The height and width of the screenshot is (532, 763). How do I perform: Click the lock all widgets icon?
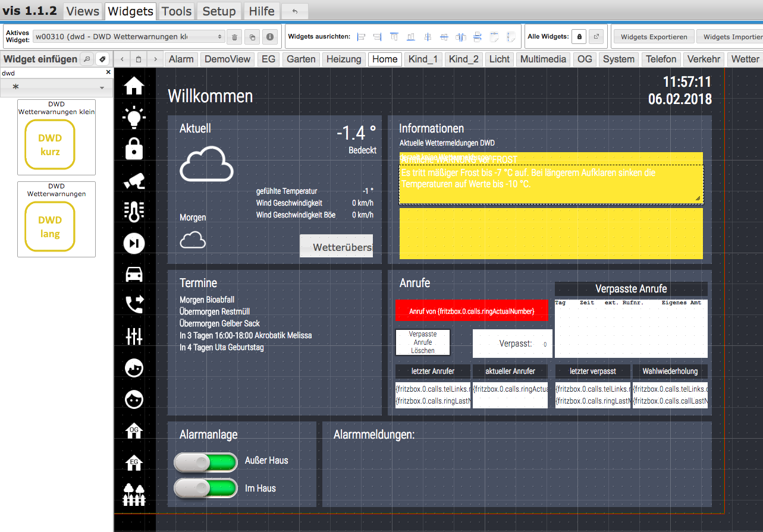tap(580, 37)
